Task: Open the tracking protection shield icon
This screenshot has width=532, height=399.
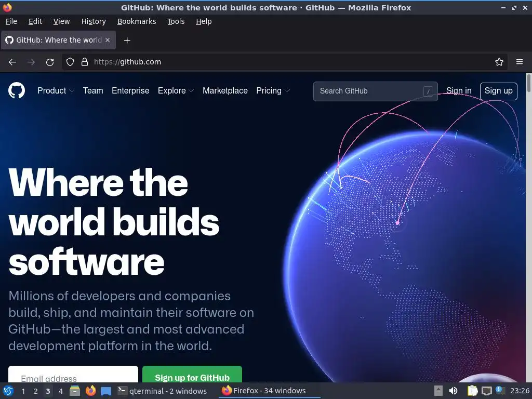Action: [x=70, y=62]
